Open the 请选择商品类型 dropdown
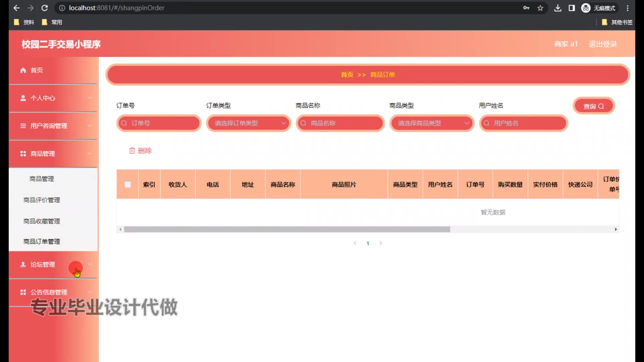644x362 pixels. [x=432, y=123]
